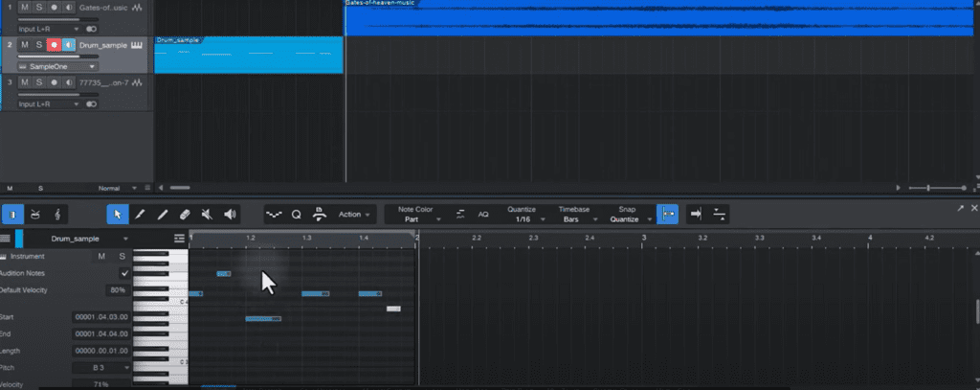Click the automation wave icon left of Q

pos(275,215)
